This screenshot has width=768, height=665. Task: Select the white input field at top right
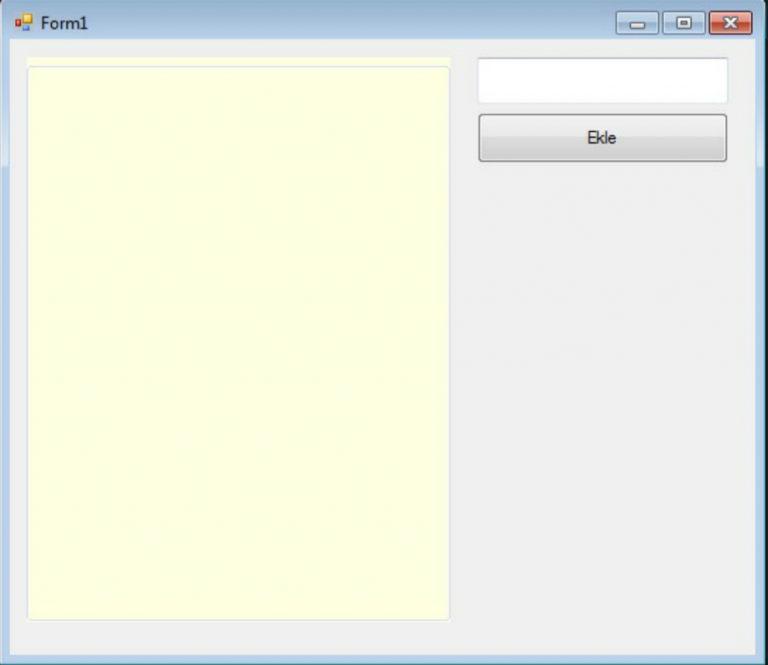point(602,80)
